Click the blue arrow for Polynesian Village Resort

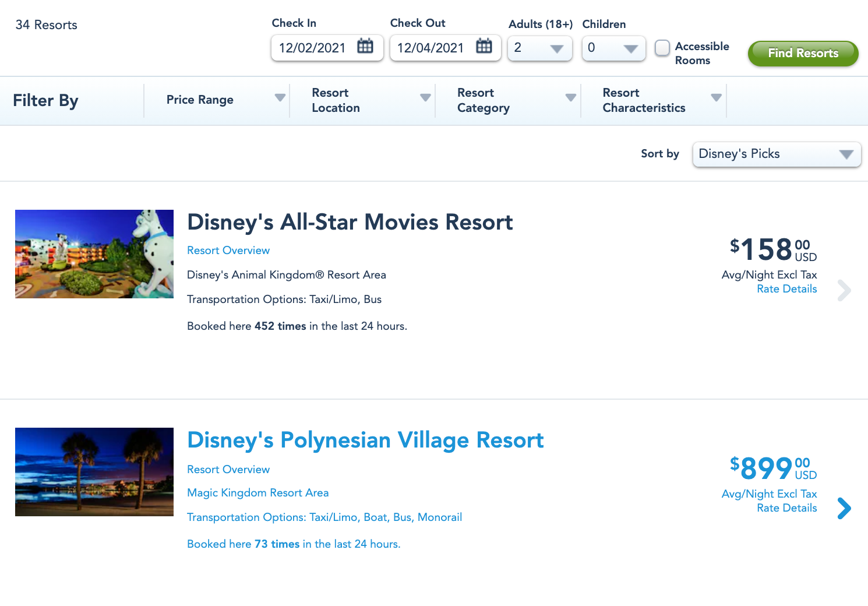click(x=844, y=508)
